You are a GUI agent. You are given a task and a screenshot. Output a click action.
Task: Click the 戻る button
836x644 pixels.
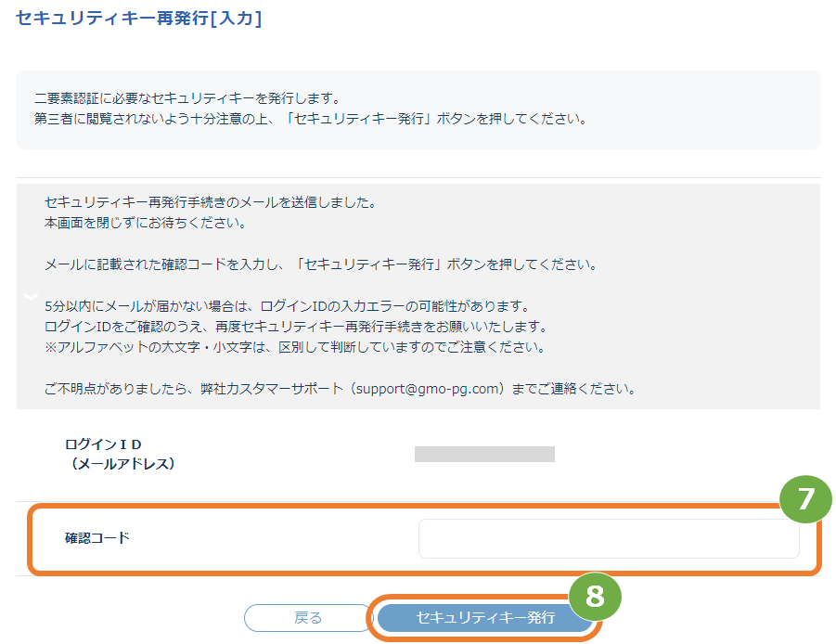click(308, 618)
